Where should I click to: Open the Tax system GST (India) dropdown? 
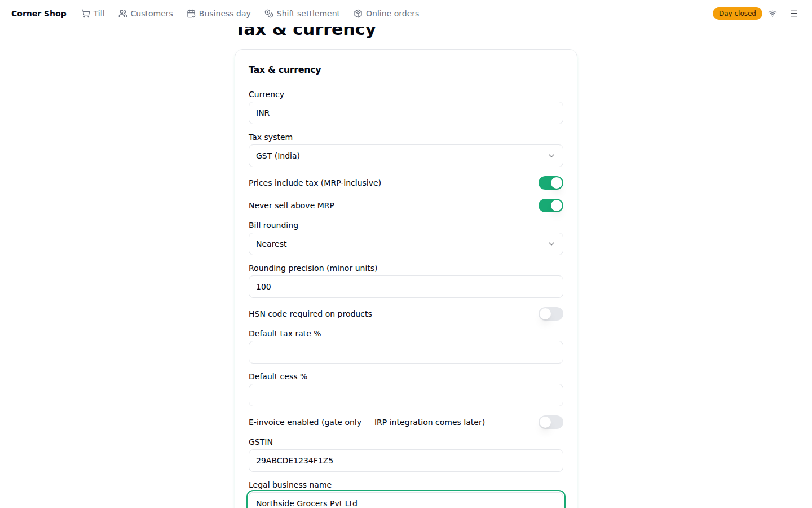[406, 156]
